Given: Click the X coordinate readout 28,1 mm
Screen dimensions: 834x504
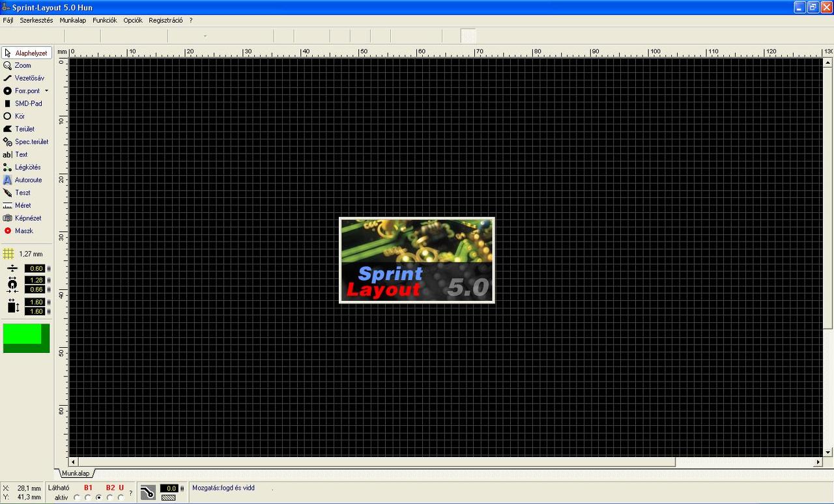Looking at the screenshot, I should click(x=29, y=488).
